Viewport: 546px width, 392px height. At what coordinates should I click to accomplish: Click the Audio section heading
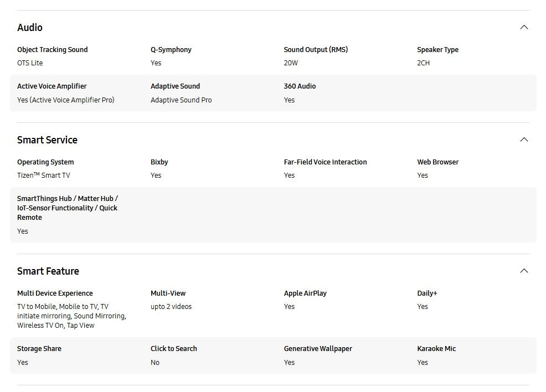pyautogui.click(x=30, y=28)
